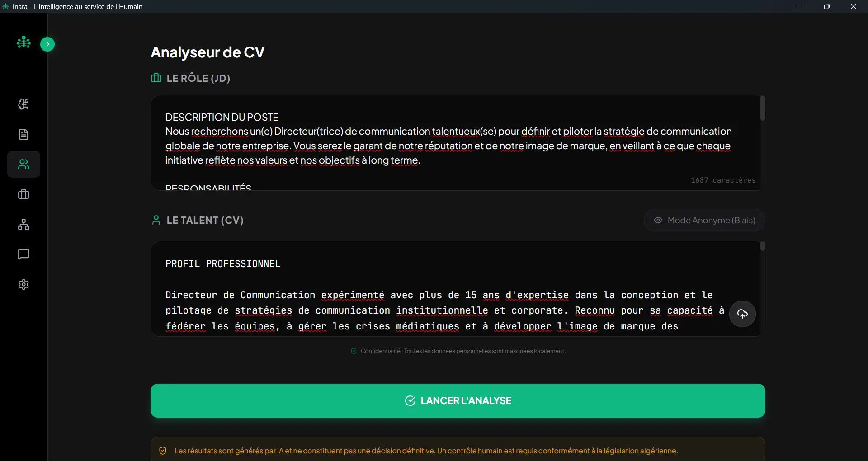Minimize the Inara window

pos(801,6)
